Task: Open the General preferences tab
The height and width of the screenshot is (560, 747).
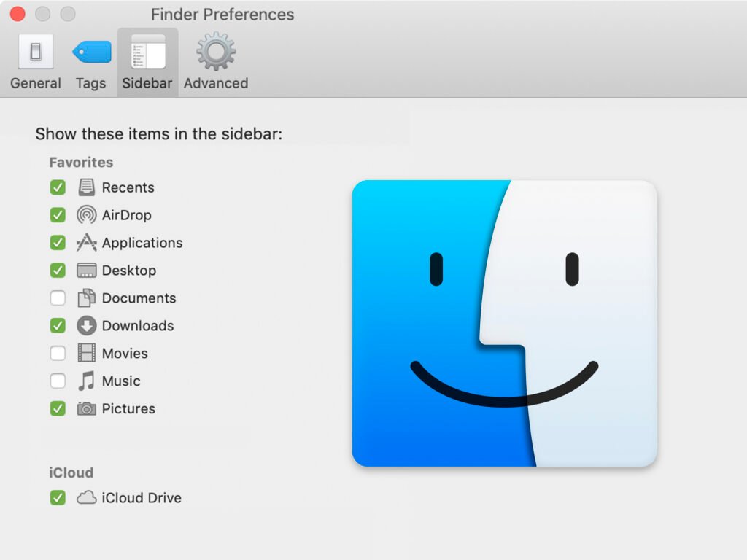Action: [x=36, y=62]
